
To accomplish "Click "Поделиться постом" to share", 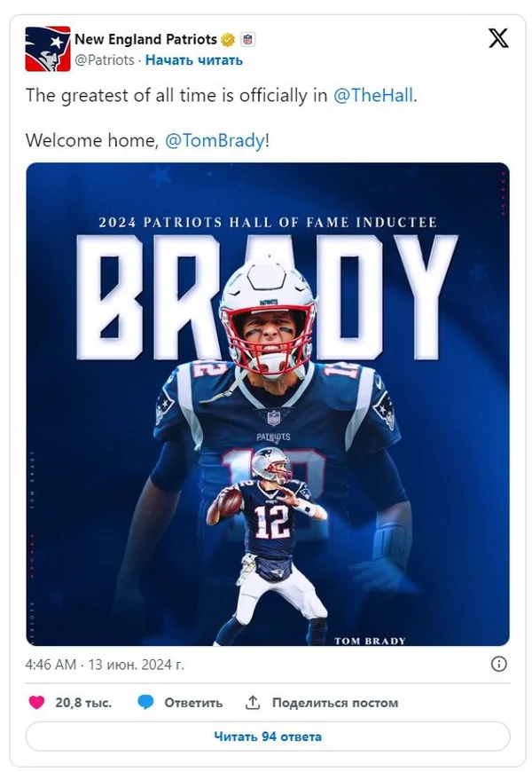I will click(334, 702).
